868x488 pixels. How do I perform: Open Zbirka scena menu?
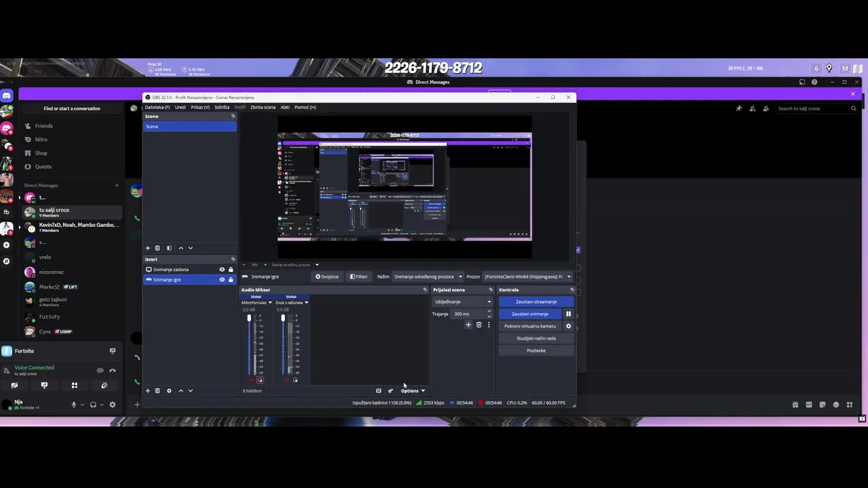pos(263,107)
